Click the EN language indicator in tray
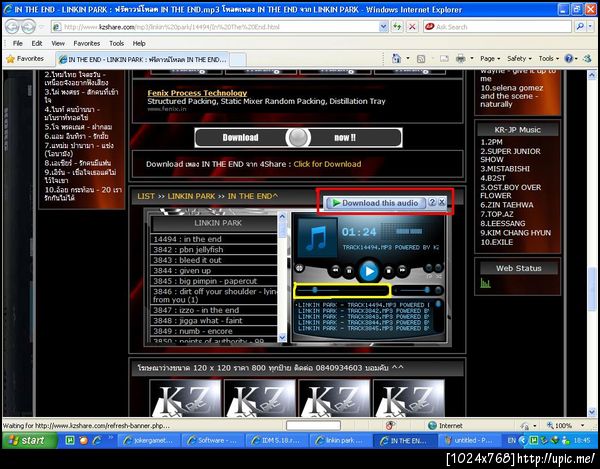This screenshot has height=469, width=600. coord(511,440)
